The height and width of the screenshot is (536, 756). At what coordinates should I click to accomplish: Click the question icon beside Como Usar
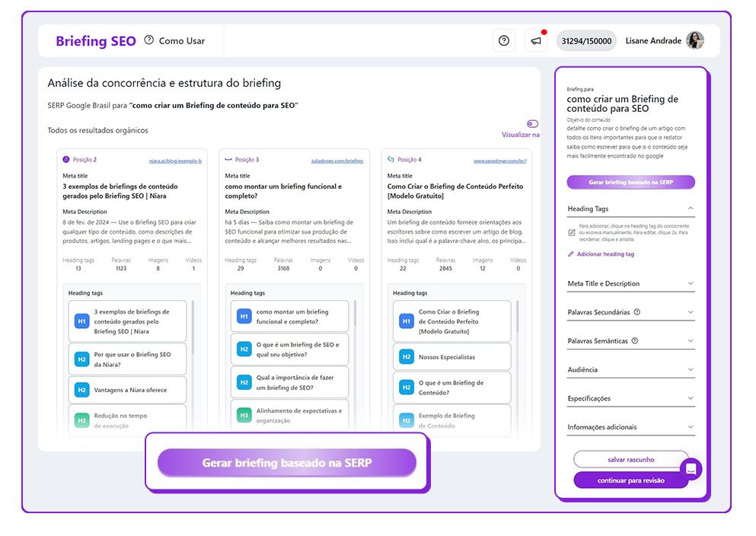[x=148, y=40]
